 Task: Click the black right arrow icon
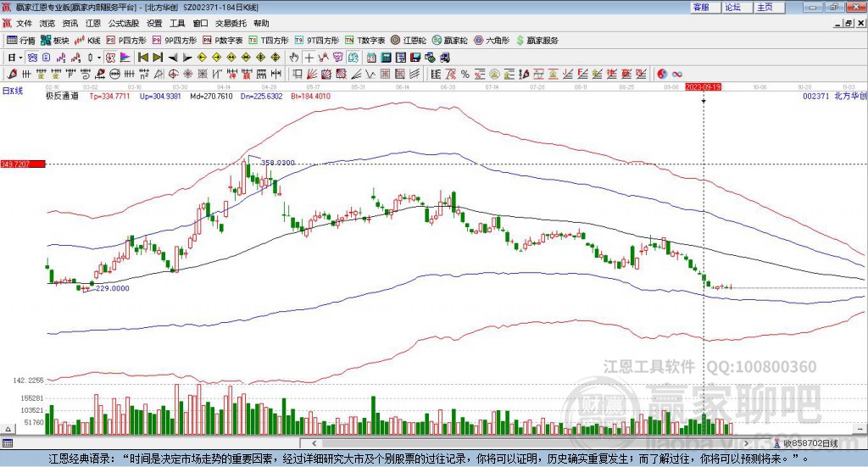point(187,58)
